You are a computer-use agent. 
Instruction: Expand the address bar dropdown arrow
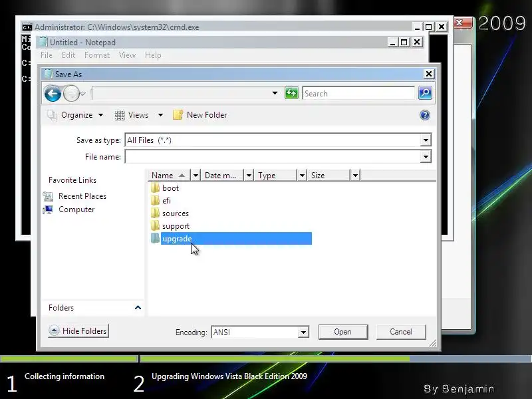coord(275,93)
